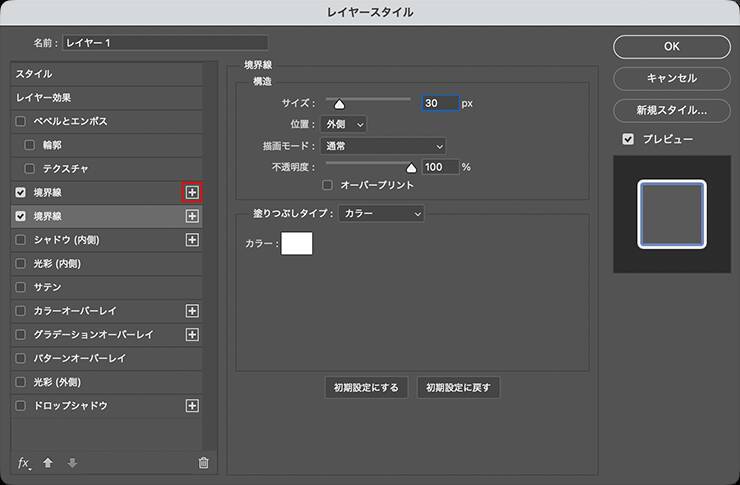
Task: Move effect down with the down arrow
Action: coord(72,463)
